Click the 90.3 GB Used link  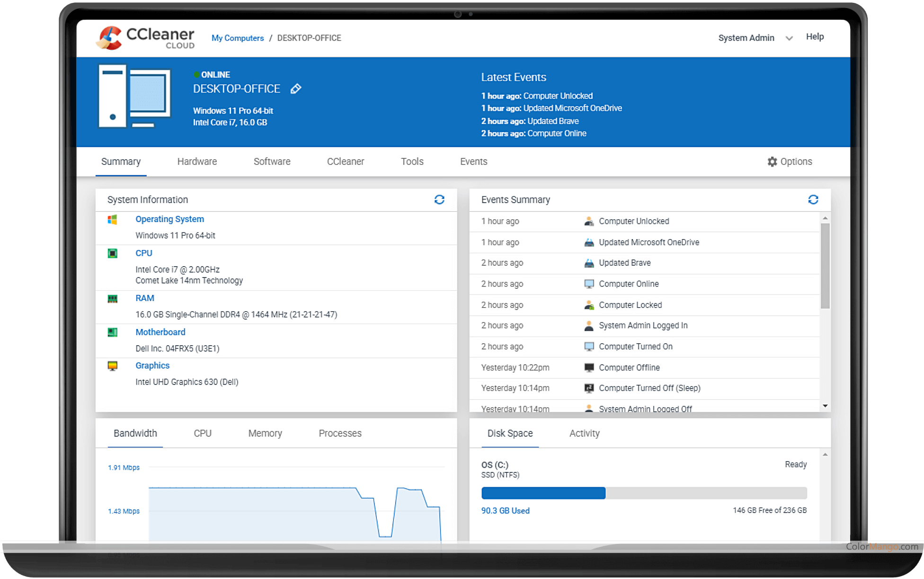[505, 510]
